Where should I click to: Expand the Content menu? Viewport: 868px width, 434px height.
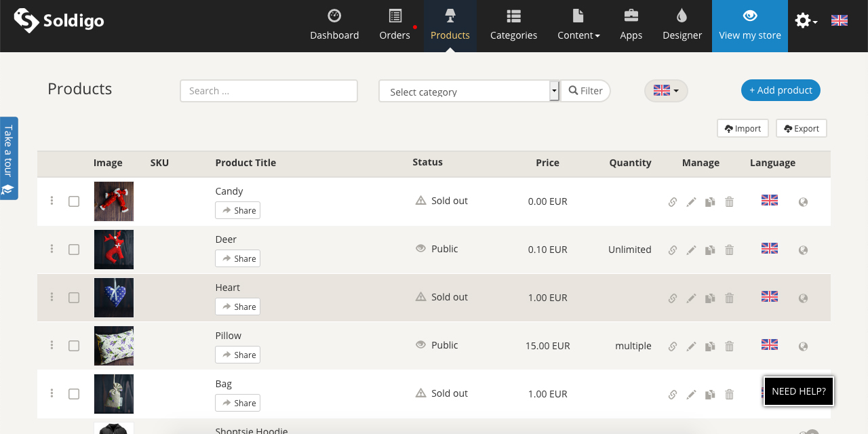[x=578, y=26]
